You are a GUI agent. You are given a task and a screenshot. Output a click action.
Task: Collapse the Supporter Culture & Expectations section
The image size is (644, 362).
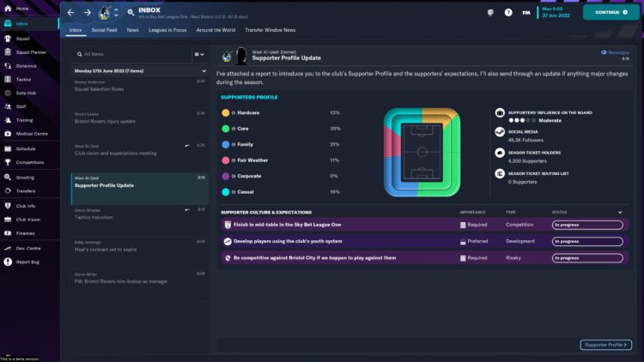click(x=620, y=212)
